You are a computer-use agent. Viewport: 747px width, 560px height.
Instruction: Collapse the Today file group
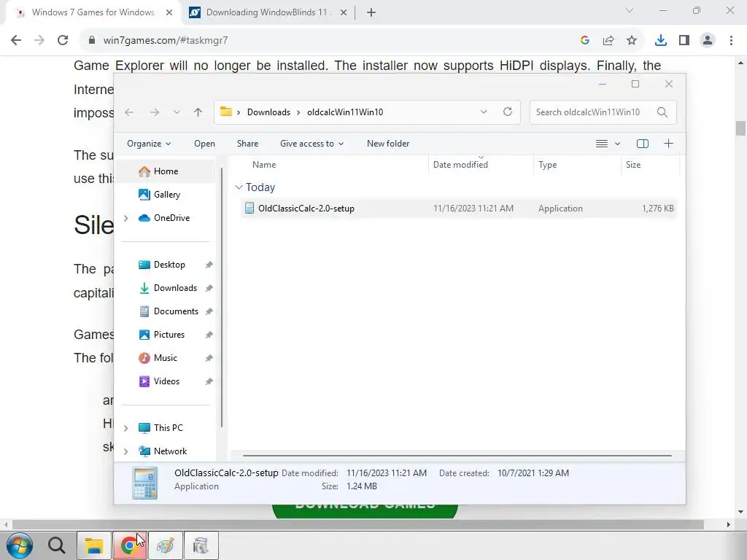tap(239, 187)
